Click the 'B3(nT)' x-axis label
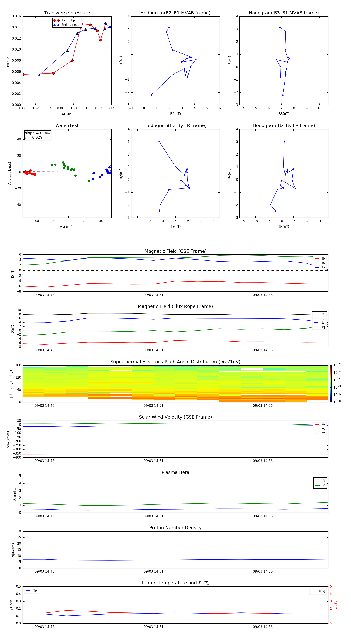 [x=284, y=114]
